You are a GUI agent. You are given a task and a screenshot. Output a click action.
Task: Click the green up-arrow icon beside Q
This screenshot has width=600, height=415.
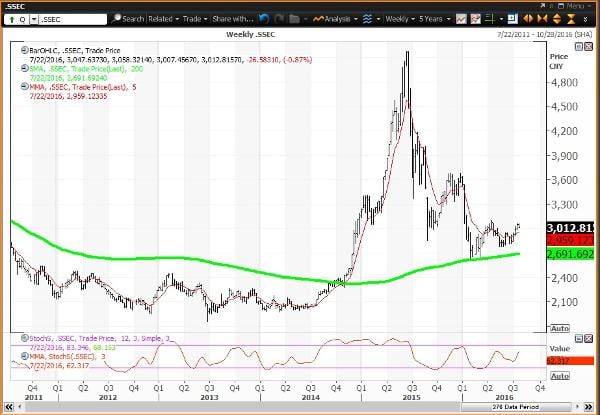coord(12,20)
